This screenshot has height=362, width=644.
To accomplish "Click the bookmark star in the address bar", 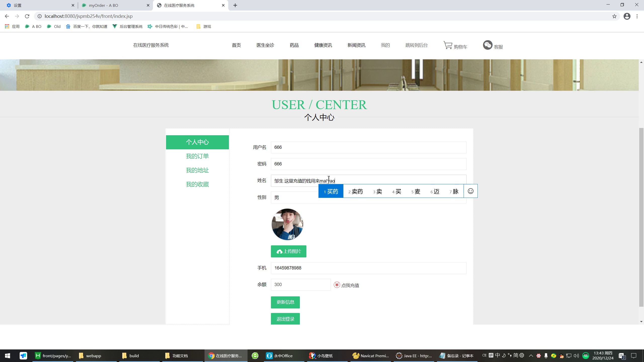I will pos(614,16).
